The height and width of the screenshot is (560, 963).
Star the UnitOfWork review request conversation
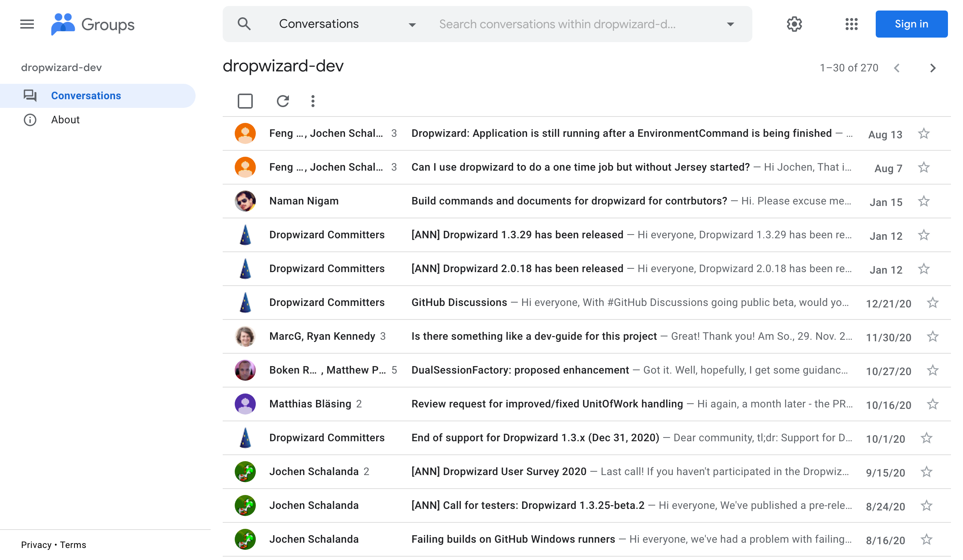(x=933, y=404)
